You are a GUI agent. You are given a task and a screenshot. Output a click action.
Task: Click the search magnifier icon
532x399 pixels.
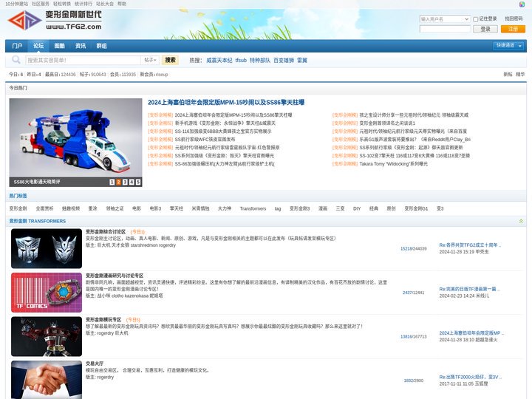[x=16, y=60]
